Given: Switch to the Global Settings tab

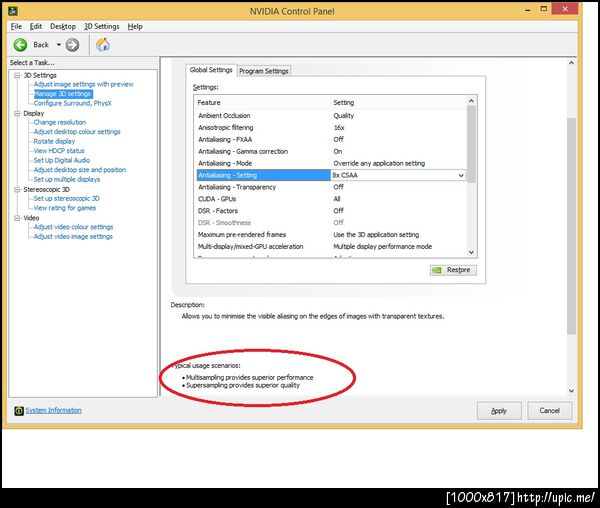Looking at the screenshot, I should [211, 70].
